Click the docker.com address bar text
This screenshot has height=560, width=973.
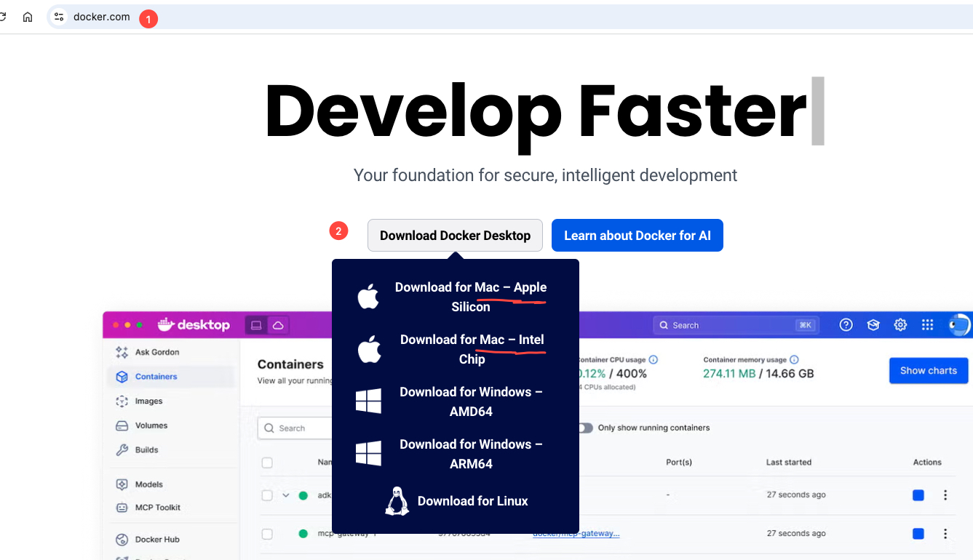click(x=102, y=17)
